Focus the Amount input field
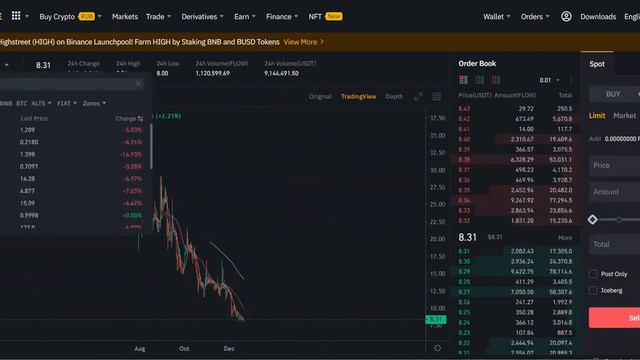640x360 pixels. (614, 192)
